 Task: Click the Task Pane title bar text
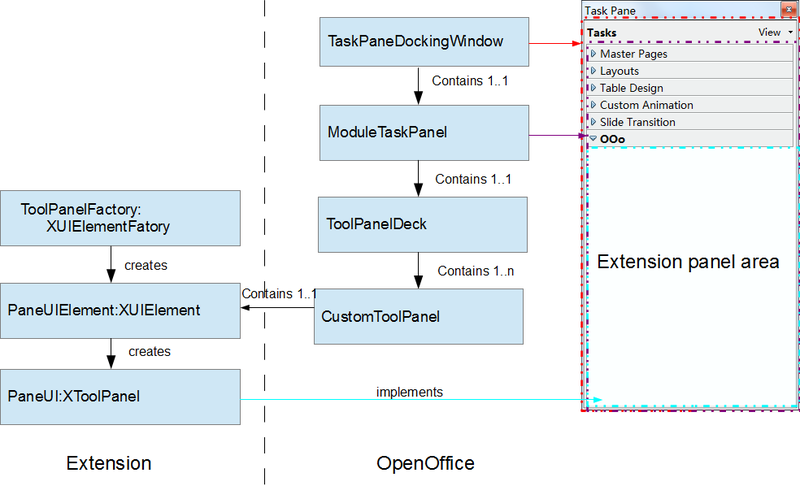[610, 11]
